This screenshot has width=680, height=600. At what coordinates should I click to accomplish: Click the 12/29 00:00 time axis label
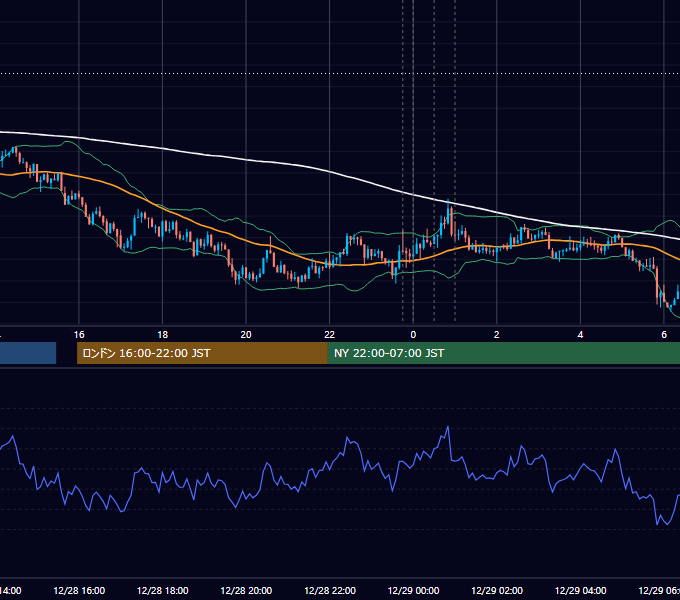click(413, 590)
